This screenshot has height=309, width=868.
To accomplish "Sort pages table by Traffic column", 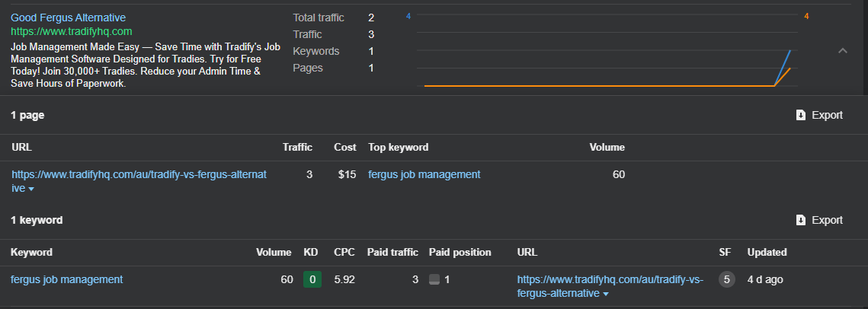I will [297, 148].
